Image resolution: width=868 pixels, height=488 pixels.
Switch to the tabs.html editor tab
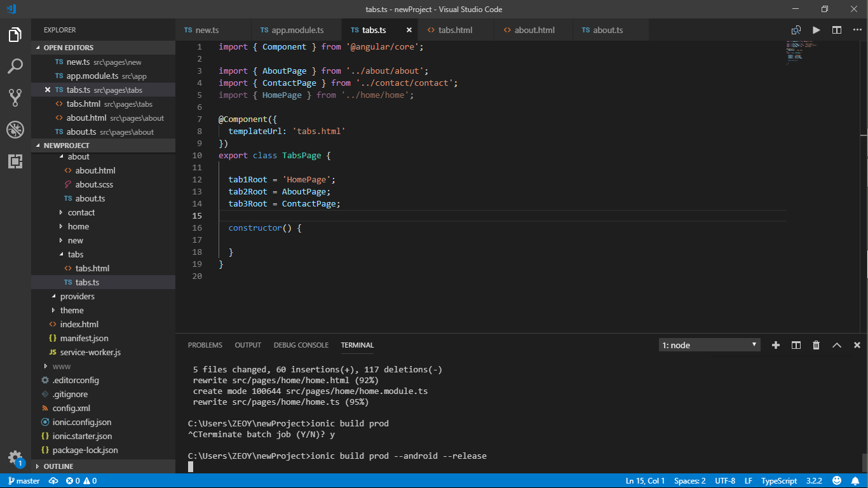point(456,30)
